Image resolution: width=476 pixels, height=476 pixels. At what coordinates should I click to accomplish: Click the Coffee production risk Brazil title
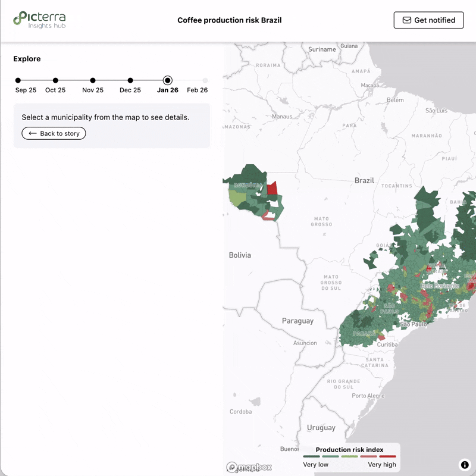pyautogui.click(x=230, y=20)
